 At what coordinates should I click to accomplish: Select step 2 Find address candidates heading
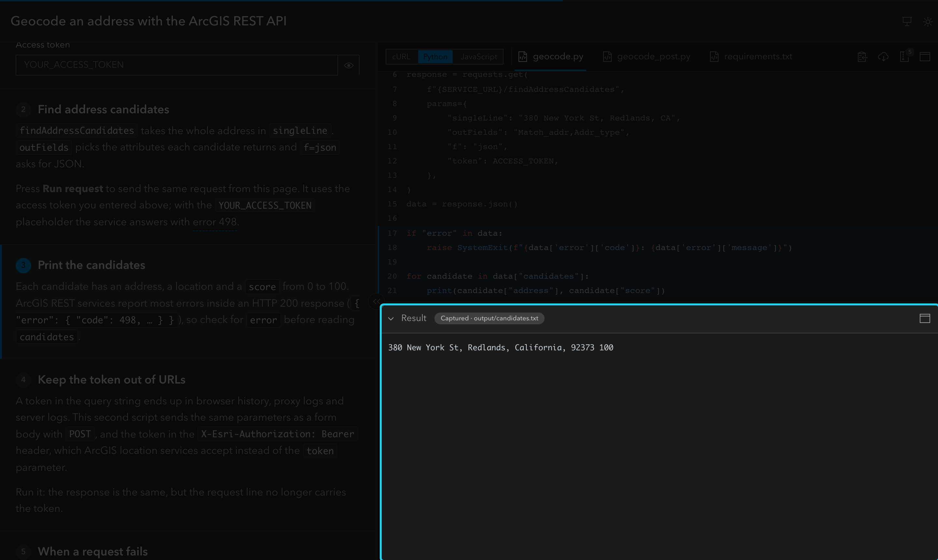point(104,109)
